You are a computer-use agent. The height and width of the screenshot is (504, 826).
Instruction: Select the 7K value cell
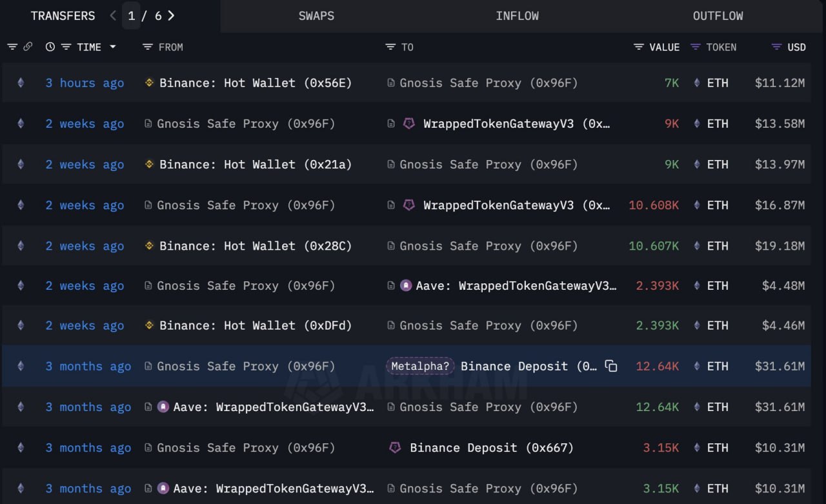pos(670,83)
